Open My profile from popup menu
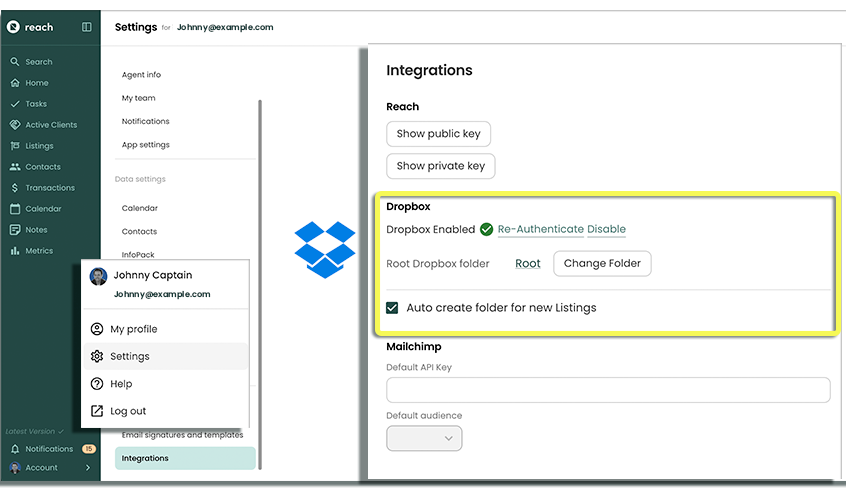This screenshot has height=500, width=846. pyautogui.click(x=133, y=329)
